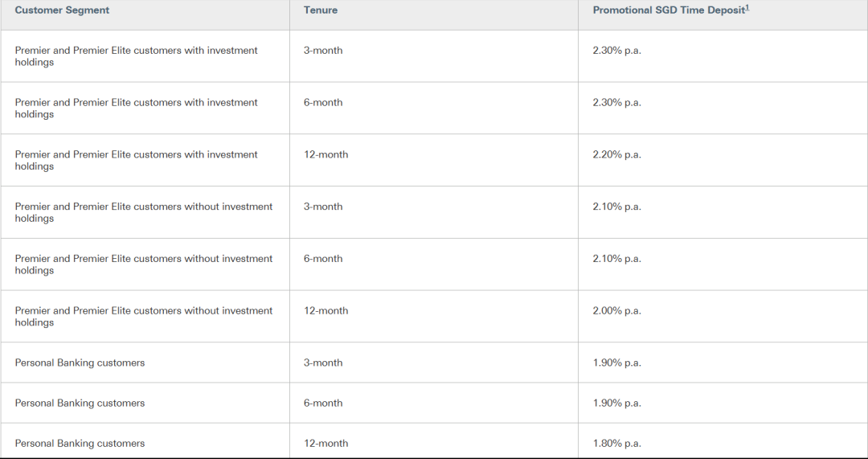This screenshot has height=459, width=868.
Task: Select the 1.80% p.a. rate cell
Action: (616, 444)
